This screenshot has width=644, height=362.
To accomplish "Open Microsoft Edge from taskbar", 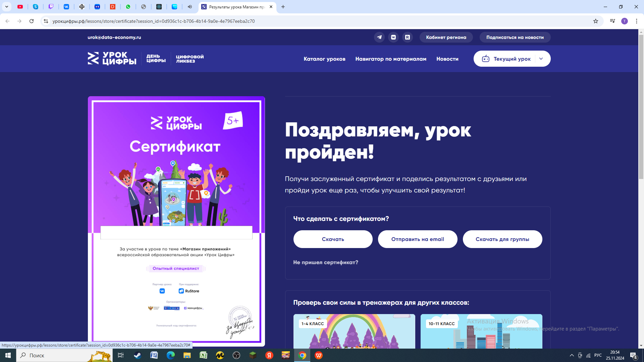I will click(x=170, y=355).
